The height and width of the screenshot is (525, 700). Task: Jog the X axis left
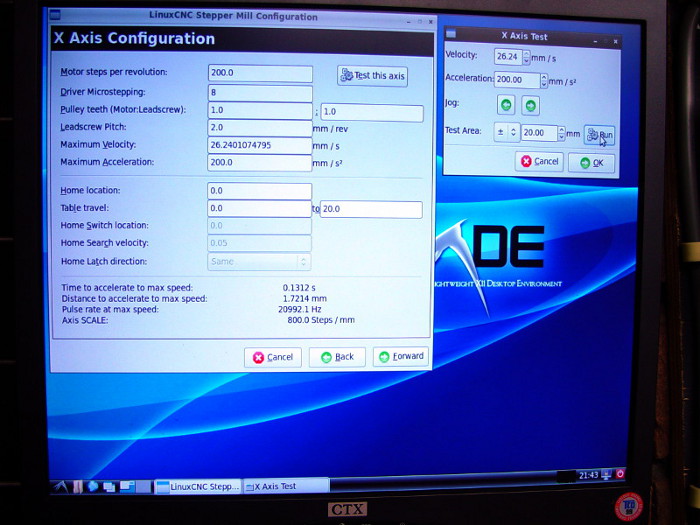(507, 105)
